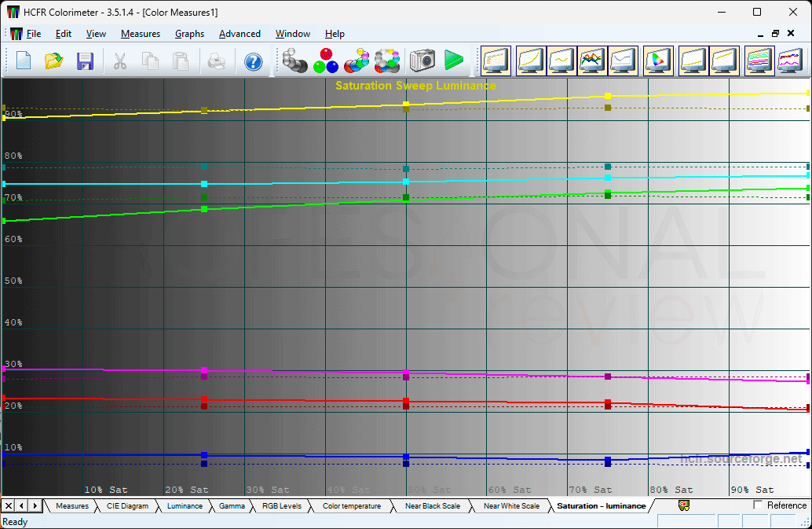Select the Saturation - luminance tab

coord(602,505)
